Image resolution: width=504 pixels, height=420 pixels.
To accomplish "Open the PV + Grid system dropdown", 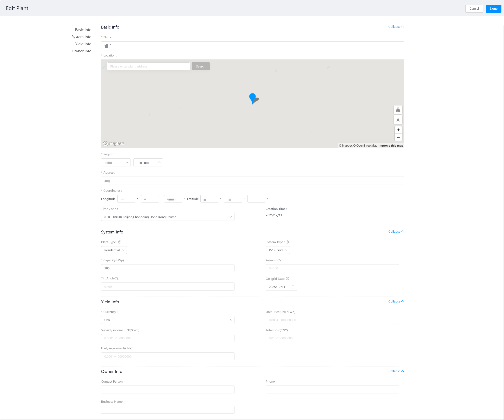I will [x=277, y=250].
